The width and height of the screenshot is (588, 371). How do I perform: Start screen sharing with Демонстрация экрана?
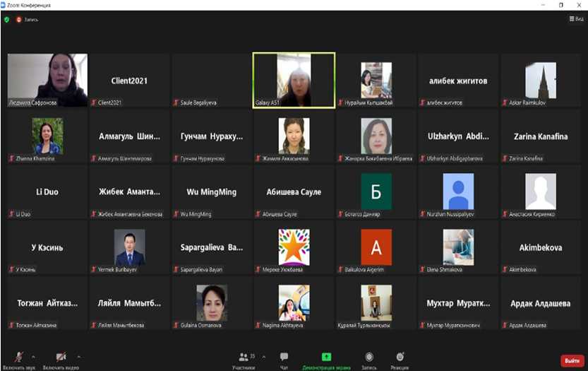326,360
